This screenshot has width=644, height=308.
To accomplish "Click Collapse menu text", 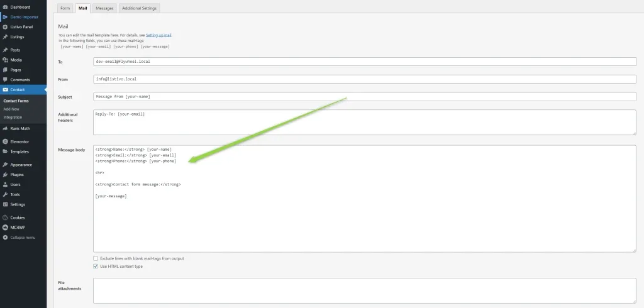I will click(x=23, y=238).
